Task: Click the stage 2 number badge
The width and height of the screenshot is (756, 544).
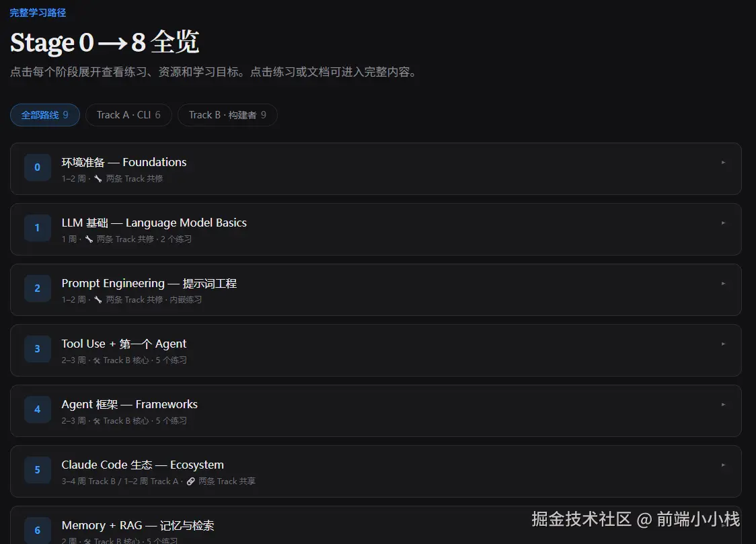Action: [38, 288]
